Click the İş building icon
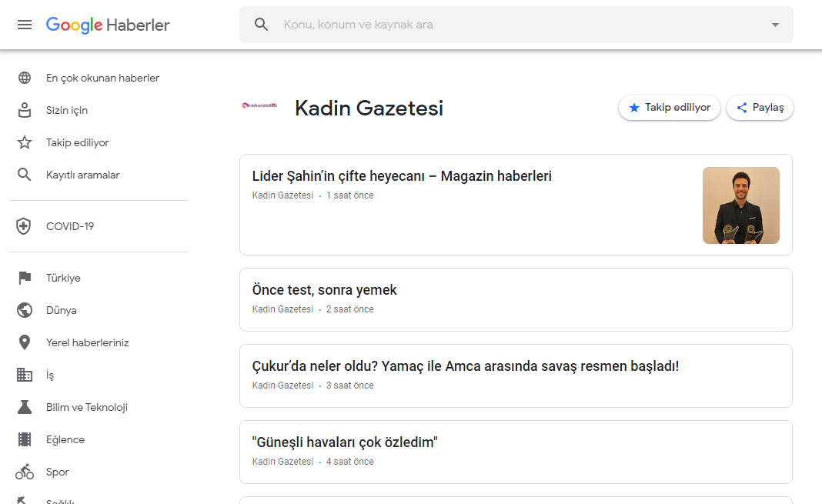This screenshot has height=504, width=822. (x=25, y=375)
